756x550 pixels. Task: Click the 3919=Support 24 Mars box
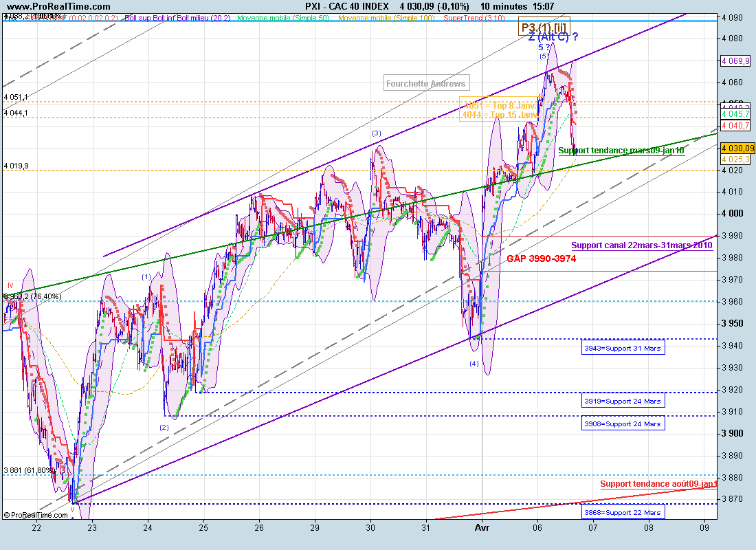click(x=623, y=401)
